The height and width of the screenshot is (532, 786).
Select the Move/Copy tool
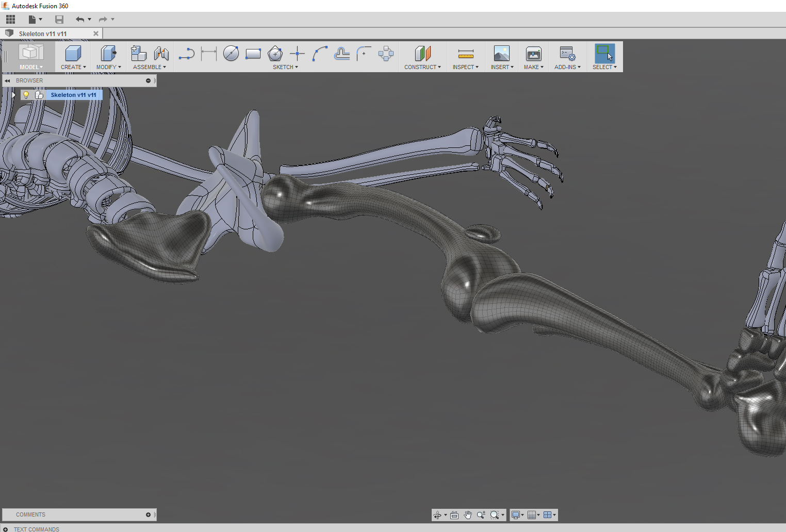pyautogui.click(x=386, y=54)
